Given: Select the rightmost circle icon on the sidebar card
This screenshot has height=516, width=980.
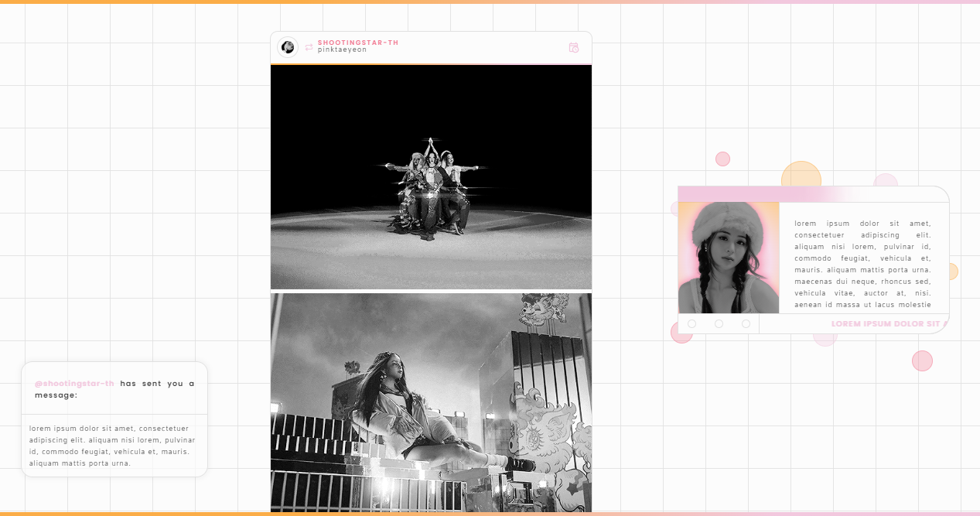Looking at the screenshot, I should tap(746, 323).
